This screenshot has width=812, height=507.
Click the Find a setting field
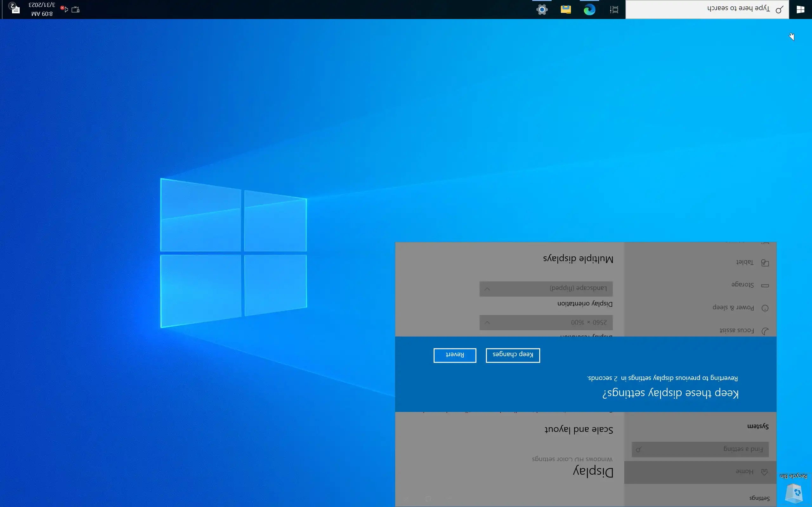[700, 449]
